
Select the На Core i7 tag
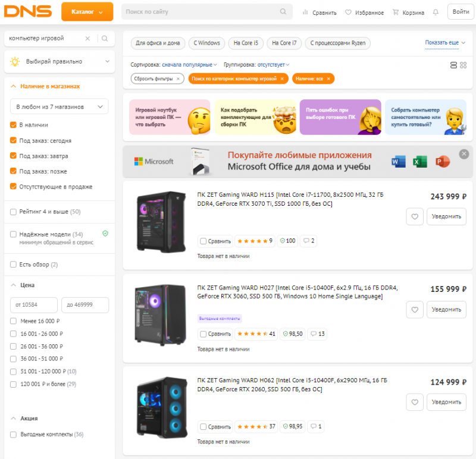(284, 43)
